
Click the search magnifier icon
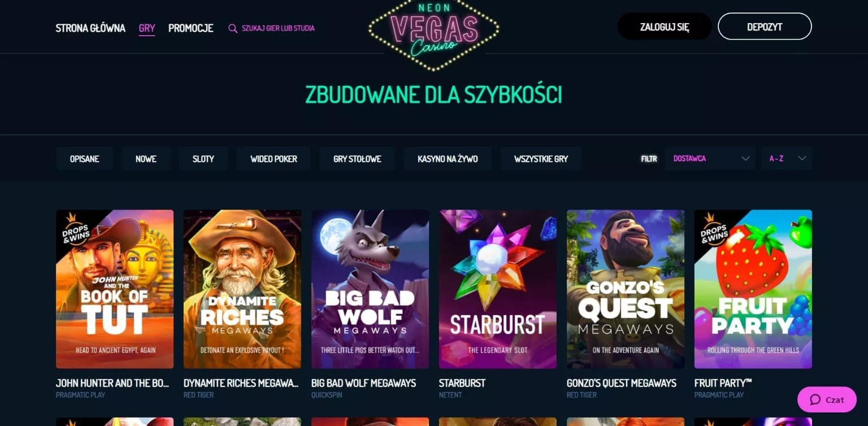(x=233, y=28)
